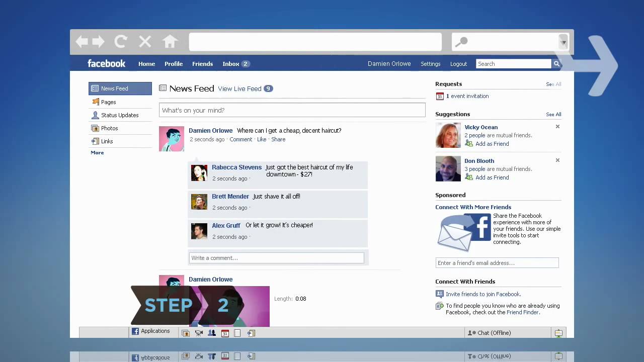Select Photos in the sidebar
Image resolution: width=644 pixels, height=362 pixels.
coord(120,128)
